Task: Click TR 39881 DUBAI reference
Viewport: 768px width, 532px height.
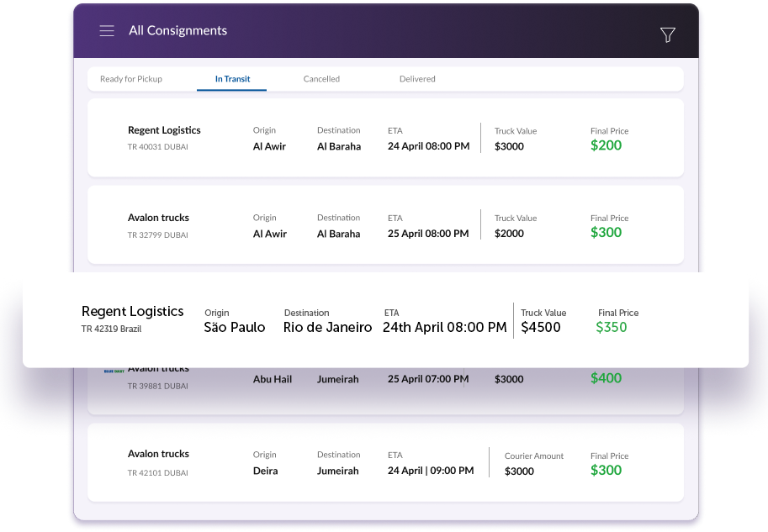Action: pyautogui.click(x=157, y=386)
